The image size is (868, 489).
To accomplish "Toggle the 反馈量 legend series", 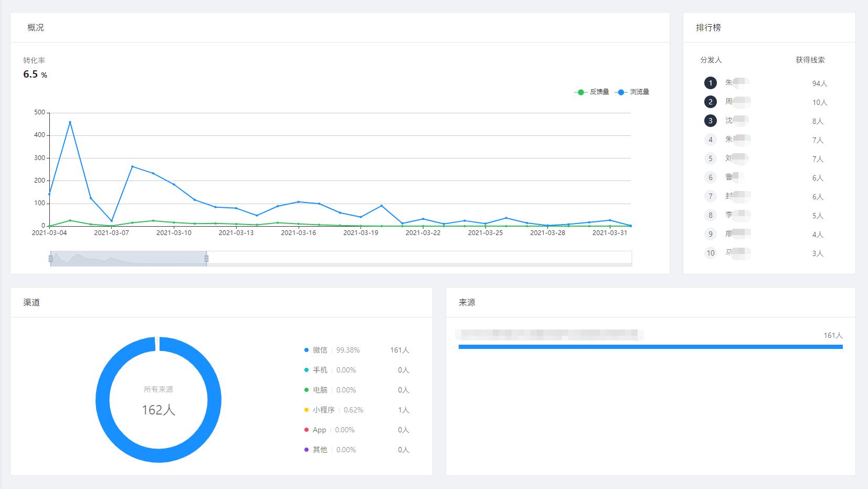I will click(x=592, y=92).
